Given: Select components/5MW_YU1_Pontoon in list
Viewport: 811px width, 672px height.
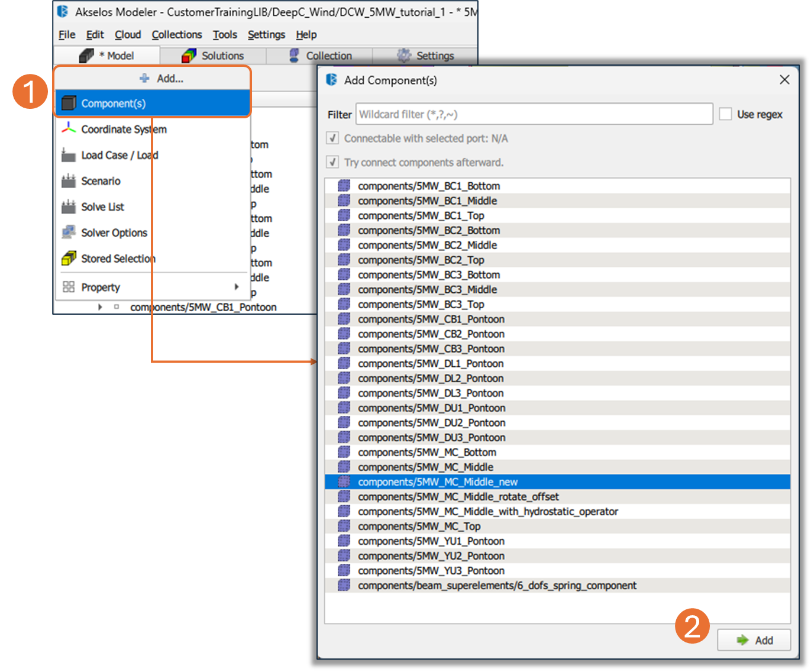Looking at the screenshot, I should tap(557, 541).
